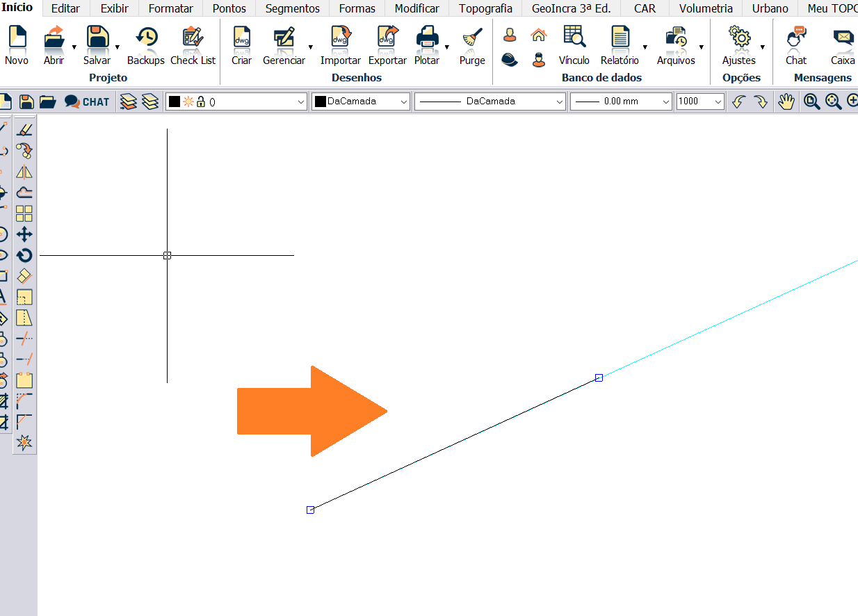Click the black DaCamada color swatch
This screenshot has height=616, width=858.
point(321,102)
